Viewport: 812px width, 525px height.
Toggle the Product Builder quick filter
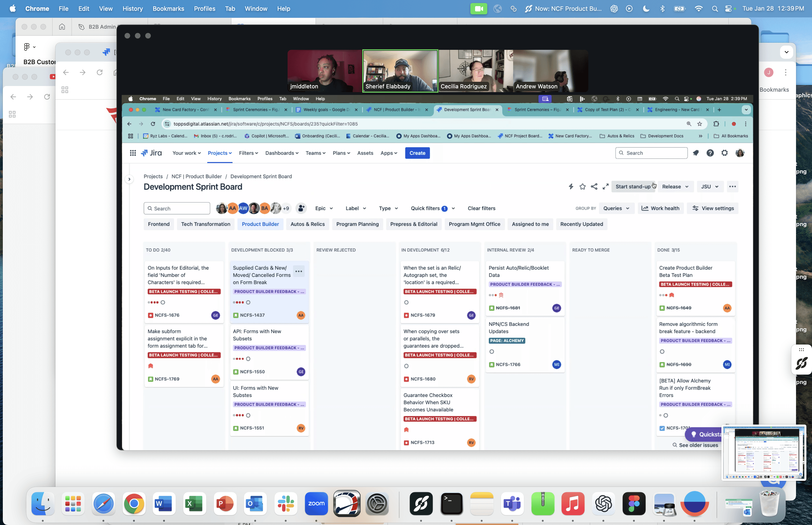click(x=260, y=224)
